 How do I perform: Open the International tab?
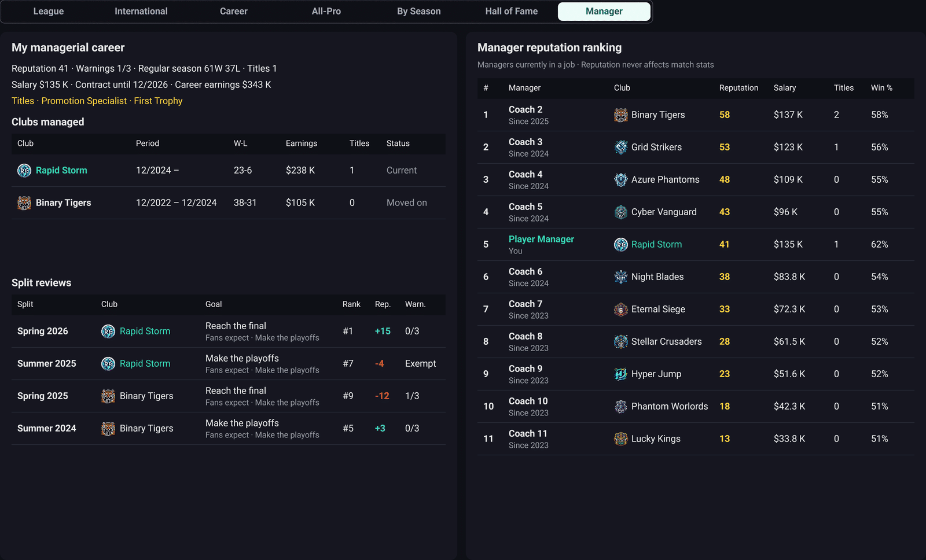[x=141, y=12]
